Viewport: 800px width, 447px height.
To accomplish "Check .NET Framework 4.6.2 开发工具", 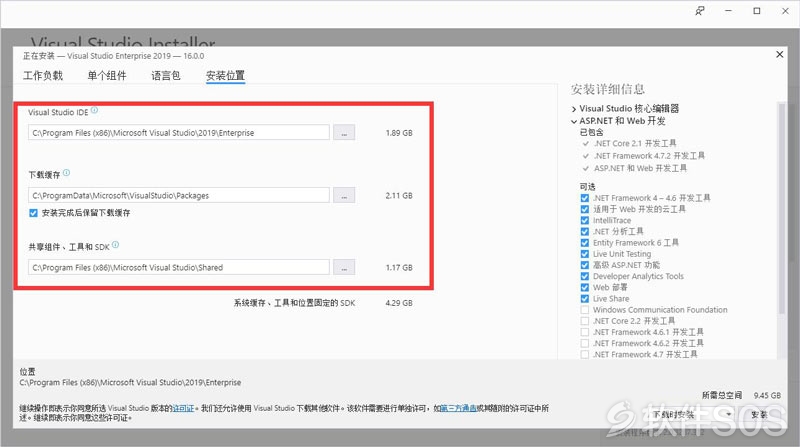I will tap(585, 343).
